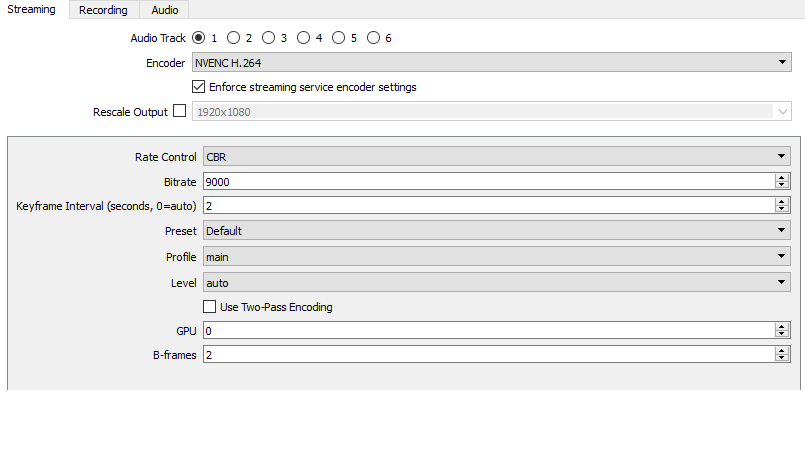Increase GPU value with the up arrow
This screenshot has height=451, width=805.
[x=781, y=326]
